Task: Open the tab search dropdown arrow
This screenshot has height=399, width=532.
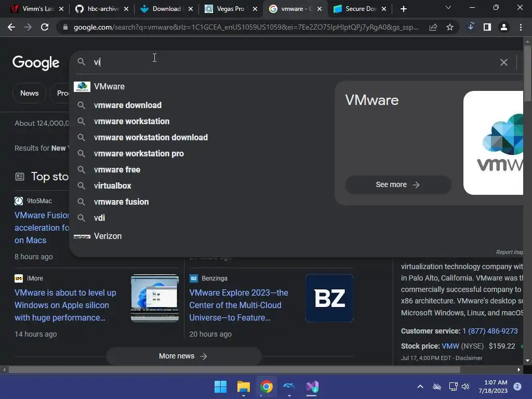Action: coord(448,7)
